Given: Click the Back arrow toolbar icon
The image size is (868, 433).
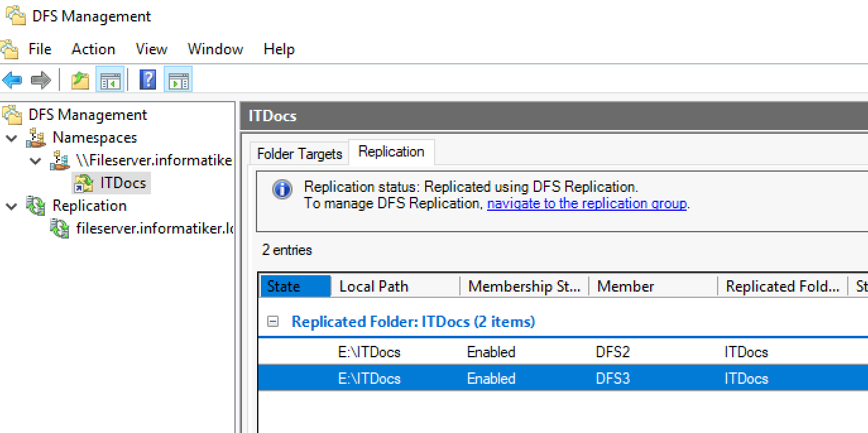Looking at the screenshot, I should point(13,80).
